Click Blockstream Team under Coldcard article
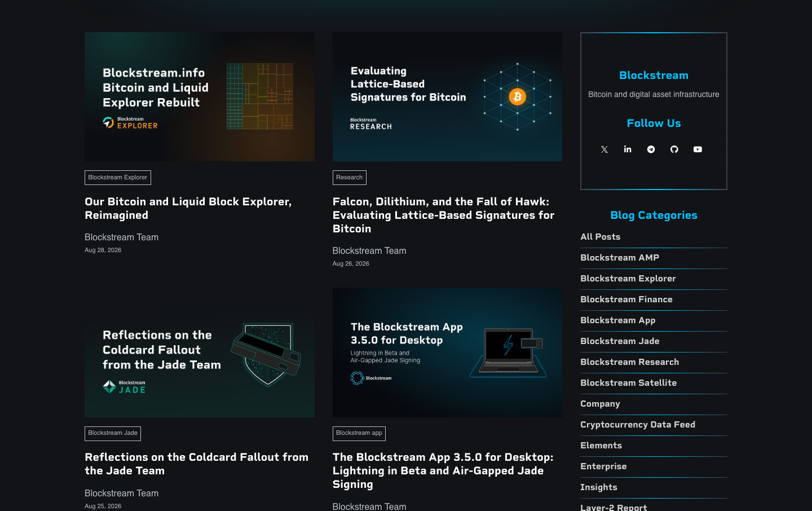This screenshot has height=511, width=812. pyautogui.click(x=121, y=494)
